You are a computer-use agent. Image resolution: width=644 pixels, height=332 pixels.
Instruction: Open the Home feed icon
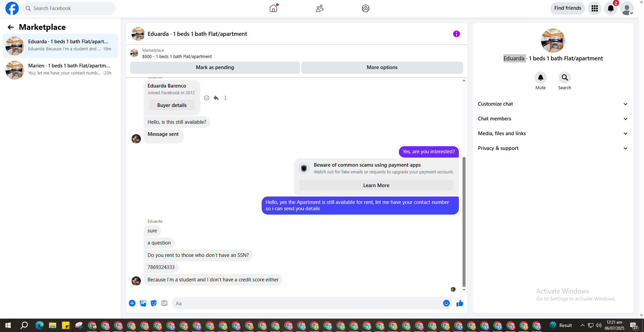[x=273, y=8]
